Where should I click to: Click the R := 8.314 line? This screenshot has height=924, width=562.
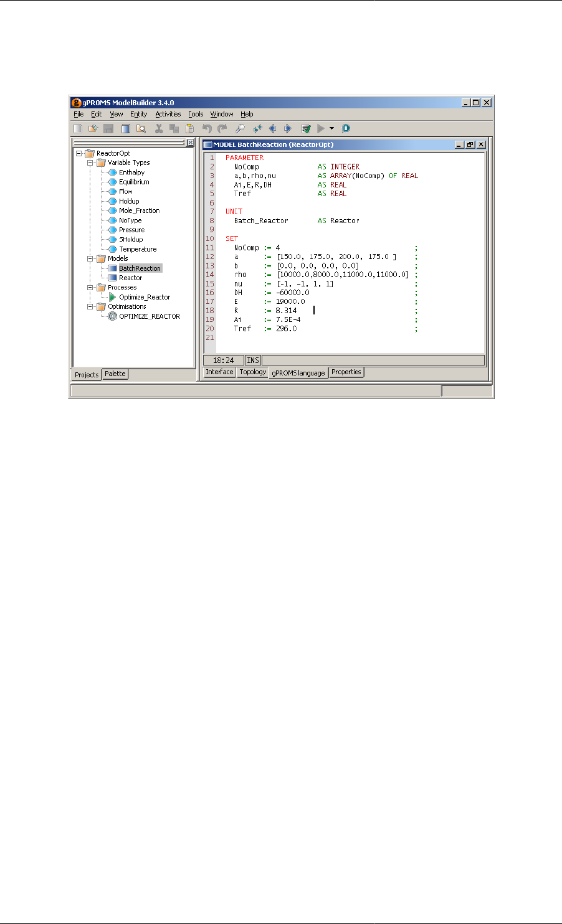tap(325, 310)
